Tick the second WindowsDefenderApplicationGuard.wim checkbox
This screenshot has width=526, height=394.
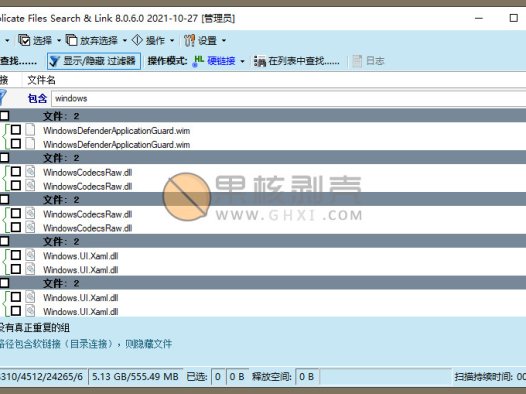[x=16, y=144]
